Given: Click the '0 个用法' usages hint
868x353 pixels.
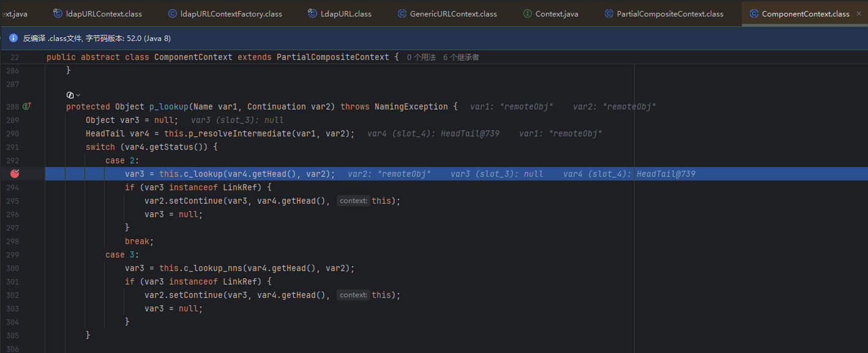Looking at the screenshot, I should 421,58.
